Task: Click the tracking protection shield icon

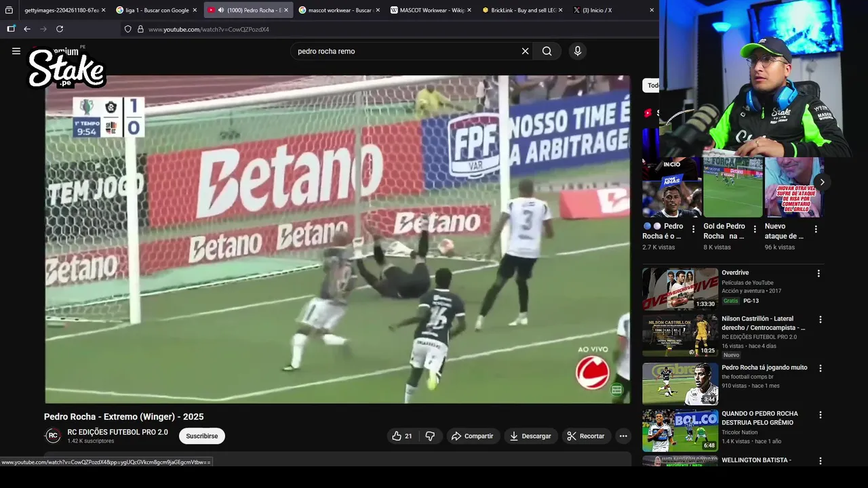Action: coord(127,29)
